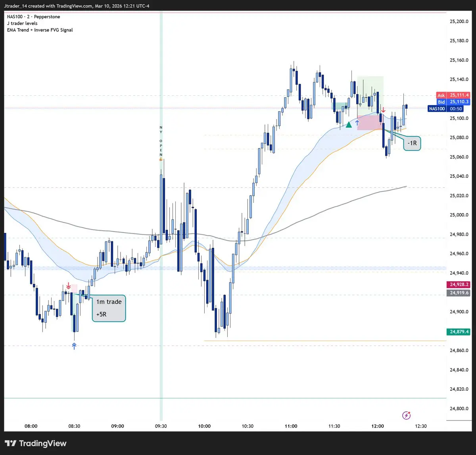Click the 25,040.0 price axis label
Screen dimensions: 476x455
(x=459, y=176)
